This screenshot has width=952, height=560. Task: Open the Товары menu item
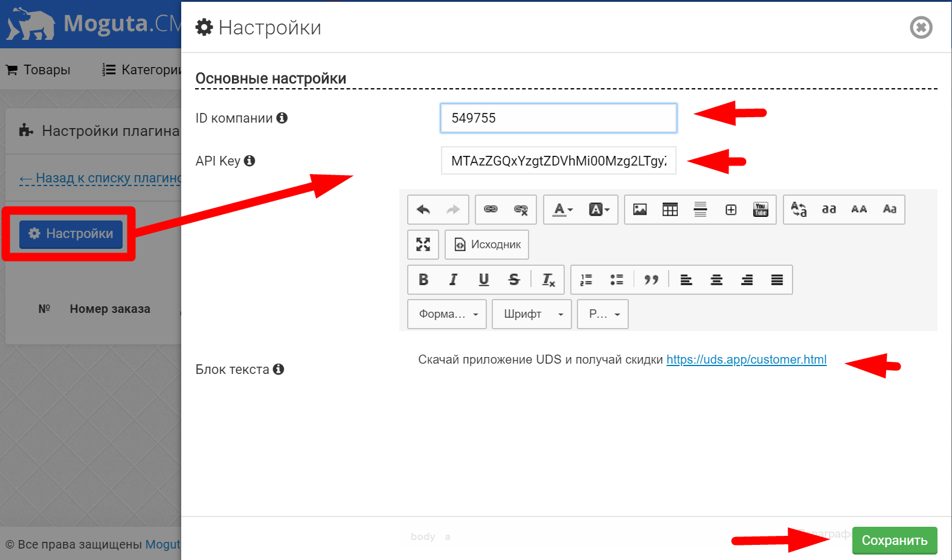(x=38, y=70)
